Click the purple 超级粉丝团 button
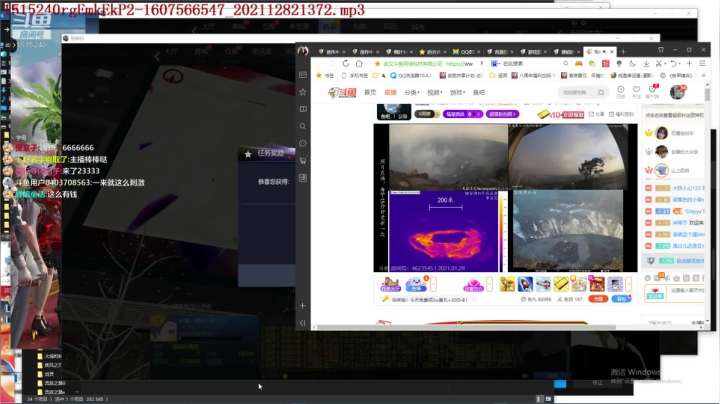Screen dimensions: 720x404 click(x=502, y=114)
